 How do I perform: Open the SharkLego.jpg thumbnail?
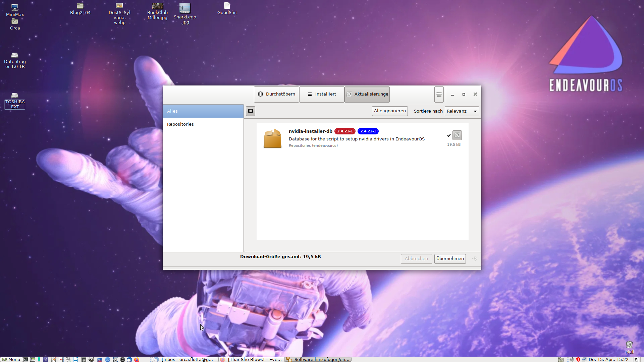pyautogui.click(x=185, y=14)
